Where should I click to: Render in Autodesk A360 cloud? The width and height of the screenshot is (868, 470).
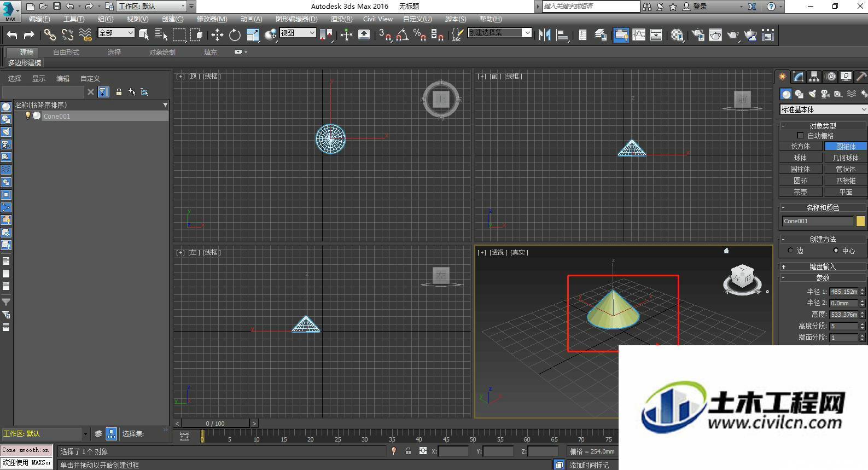[751, 35]
